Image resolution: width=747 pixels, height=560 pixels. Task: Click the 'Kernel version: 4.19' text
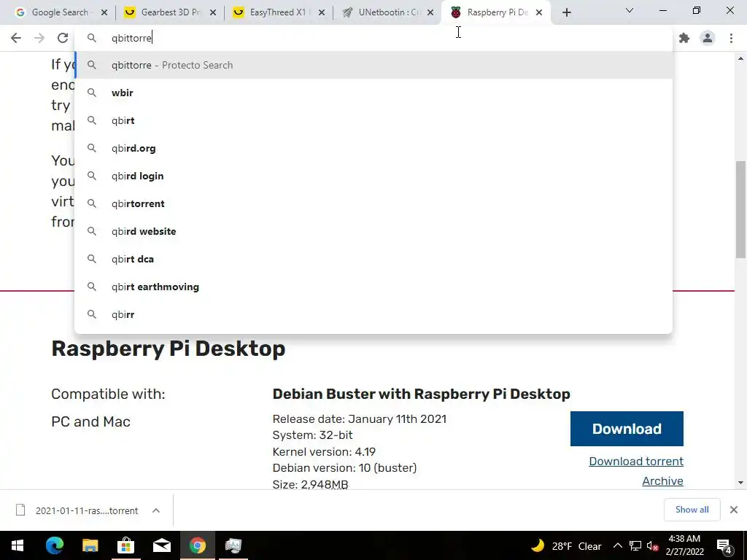click(x=324, y=451)
